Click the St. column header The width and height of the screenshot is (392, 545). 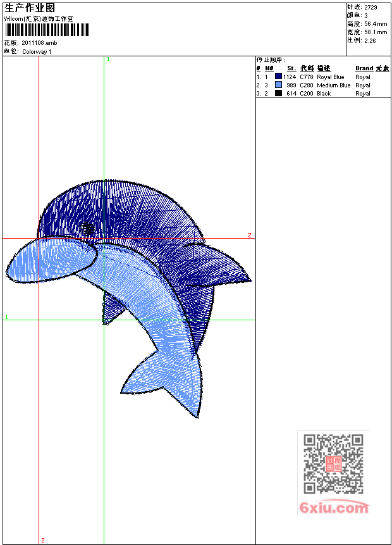291,68
